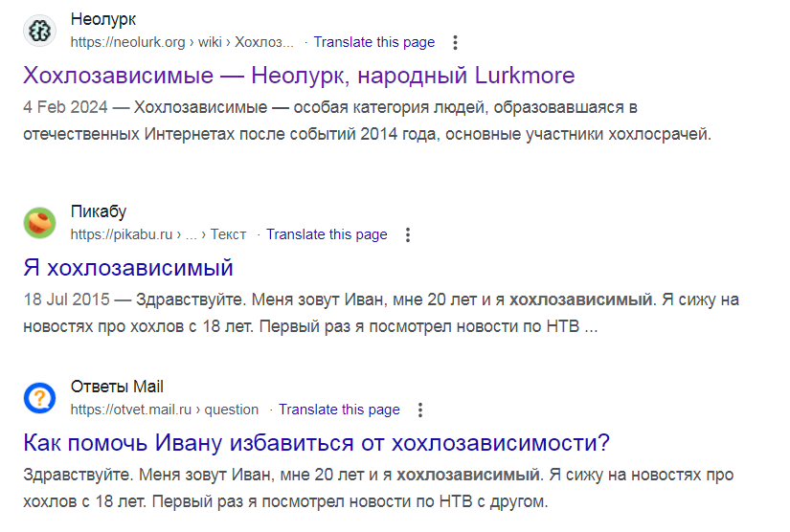Viewport: 790px width, 532px height.
Task: Click the Неолурк site favicon
Action: (x=39, y=31)
